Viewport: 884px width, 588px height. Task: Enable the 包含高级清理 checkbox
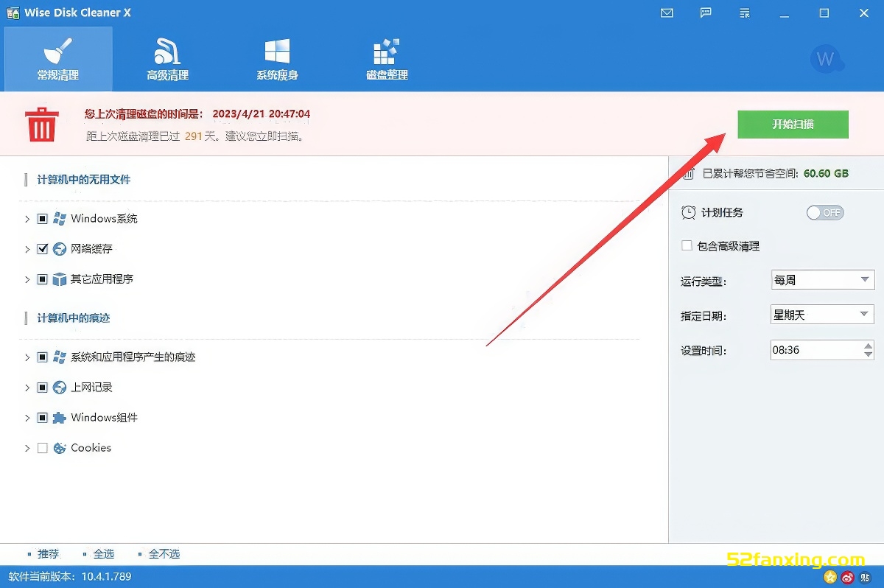(687, 246)
